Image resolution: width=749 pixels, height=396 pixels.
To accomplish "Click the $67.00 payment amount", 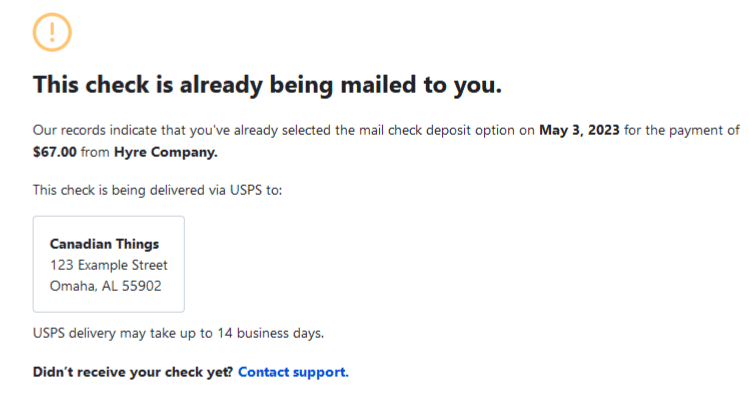I will tap(54, 152).
